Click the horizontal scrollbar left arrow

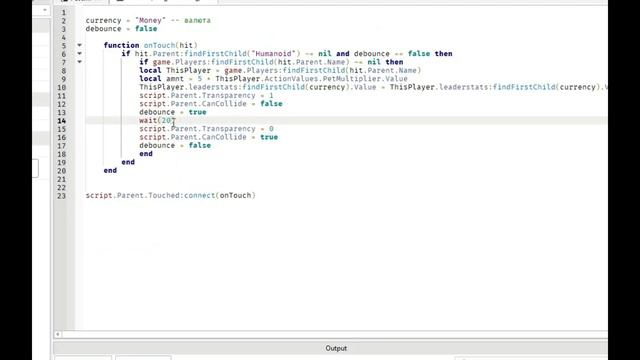58,334
